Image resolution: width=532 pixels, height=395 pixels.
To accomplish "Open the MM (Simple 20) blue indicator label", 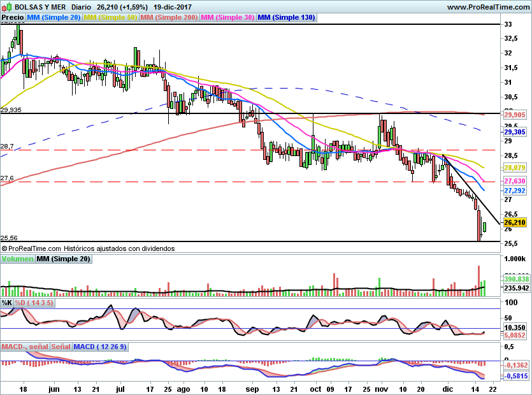I will click(54, 17).
